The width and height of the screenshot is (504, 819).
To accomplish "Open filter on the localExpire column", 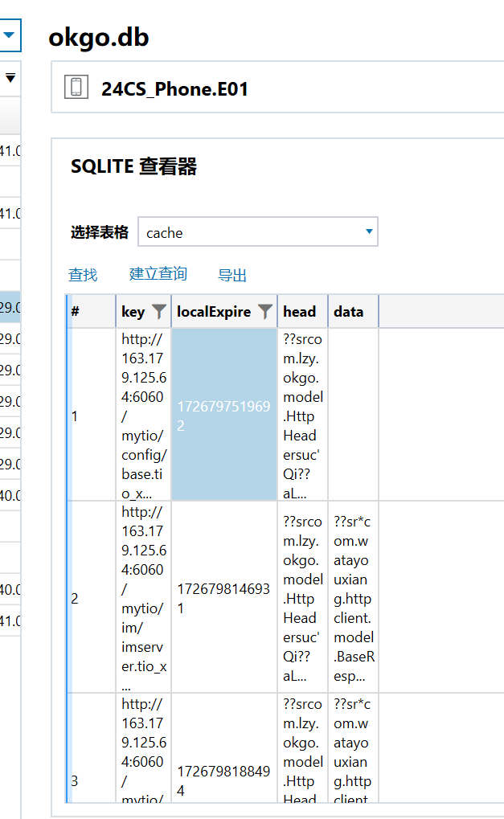I will pyautogui.click(x=265, y=312).
